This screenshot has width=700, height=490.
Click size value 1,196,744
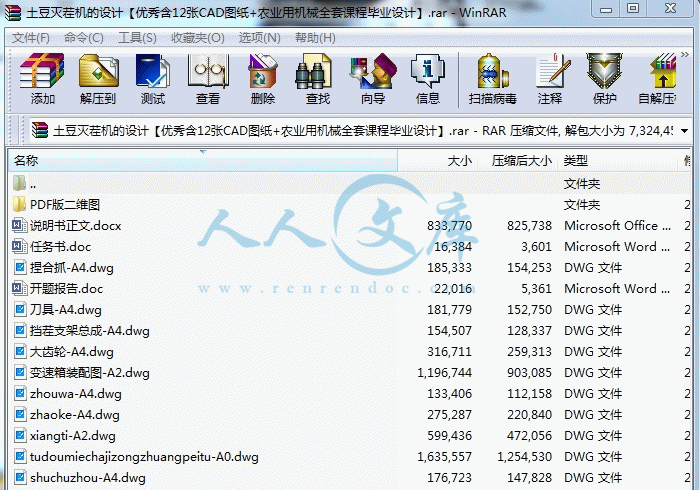tap(444, 373)
